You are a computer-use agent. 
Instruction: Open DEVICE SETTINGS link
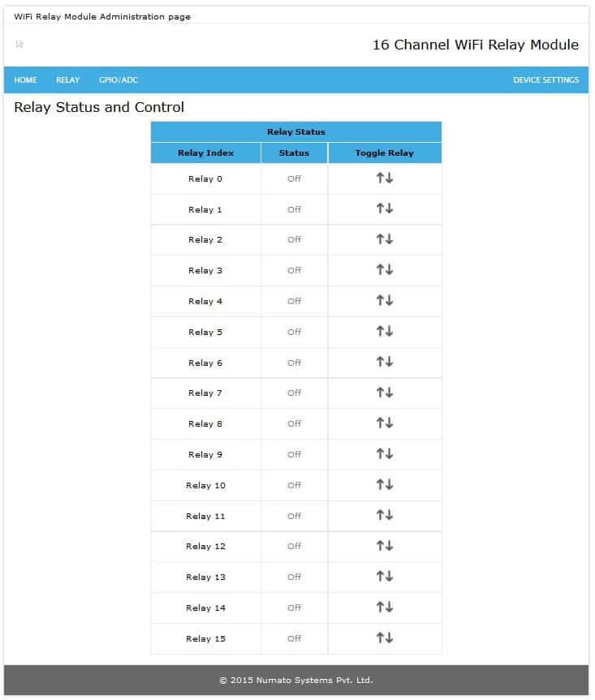(545, 80)
